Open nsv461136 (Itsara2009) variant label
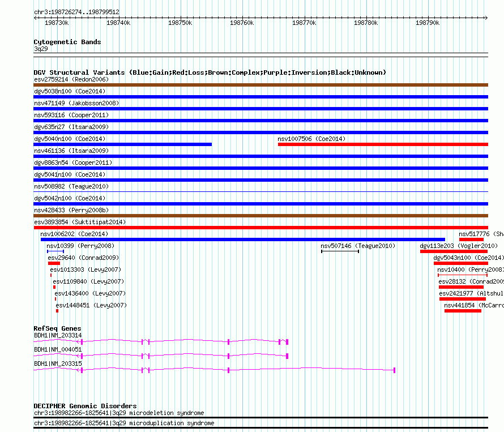504x432 pixels. pyautogui.click(x=71, y=151)
